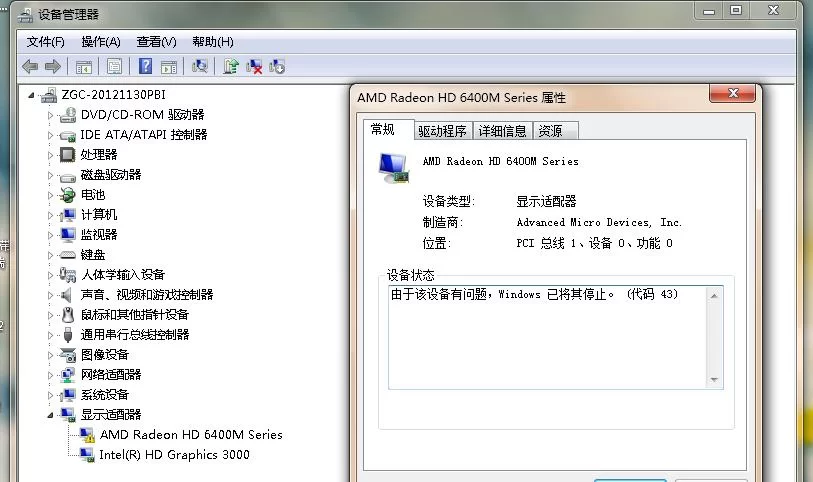The image size is (813, 482).
Task: Click the Back arrow toolbar icon
Action: coord(30,66)
